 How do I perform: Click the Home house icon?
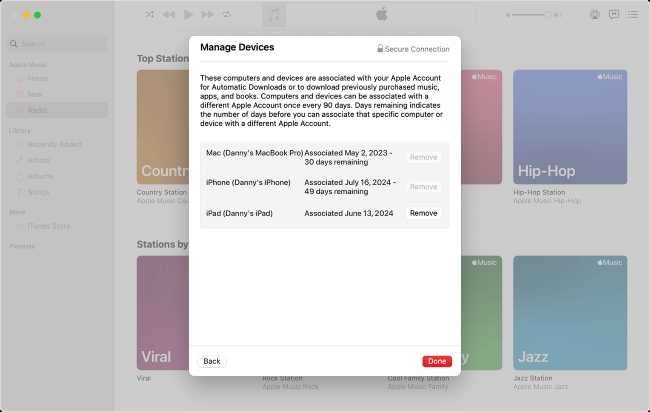(19, 78)
